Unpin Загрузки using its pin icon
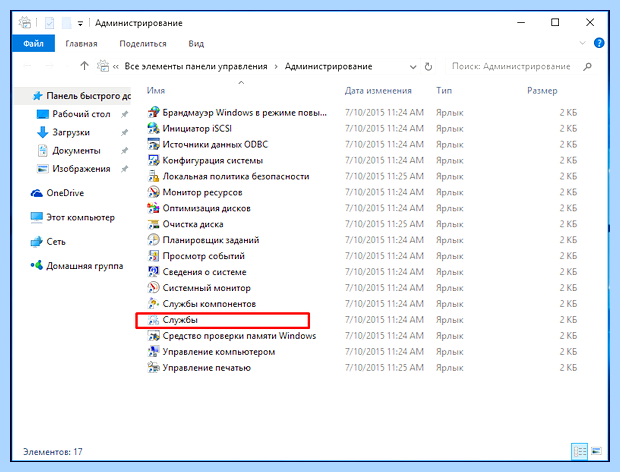620x472 pixels. 125,132
